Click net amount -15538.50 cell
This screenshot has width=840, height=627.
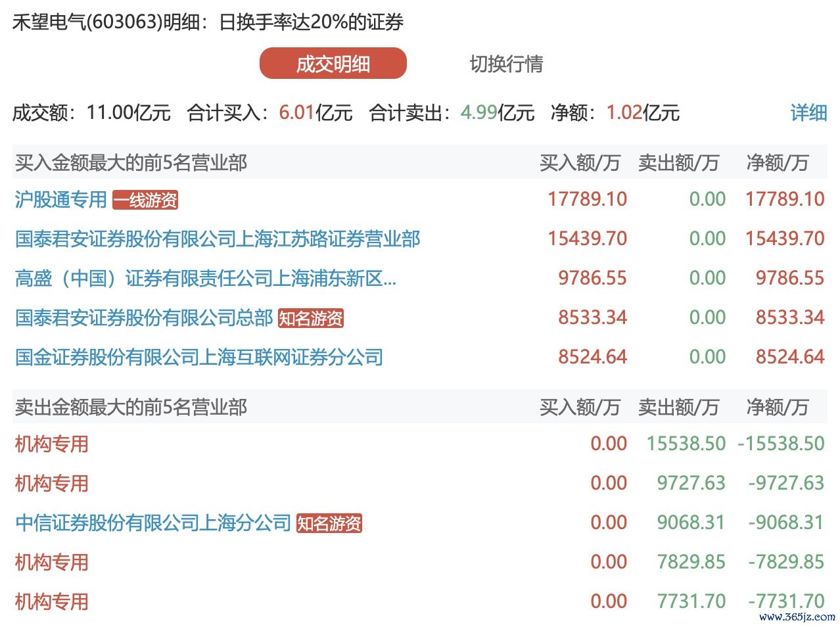[781, 444]
